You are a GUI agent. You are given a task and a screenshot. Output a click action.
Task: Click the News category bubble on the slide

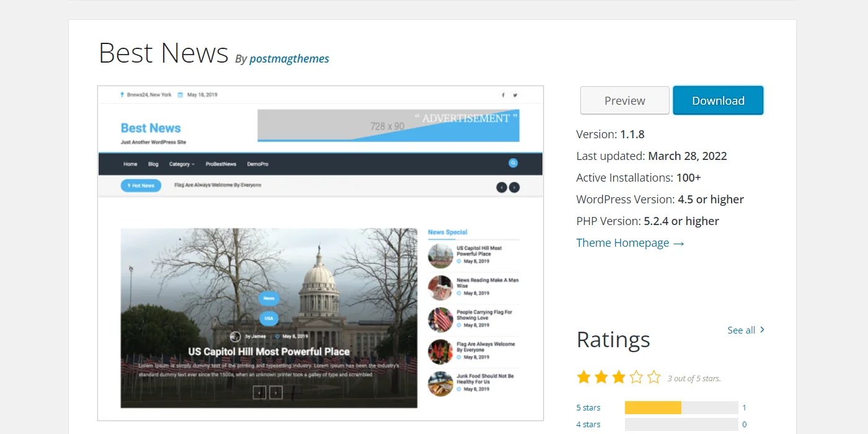point(268,298)
